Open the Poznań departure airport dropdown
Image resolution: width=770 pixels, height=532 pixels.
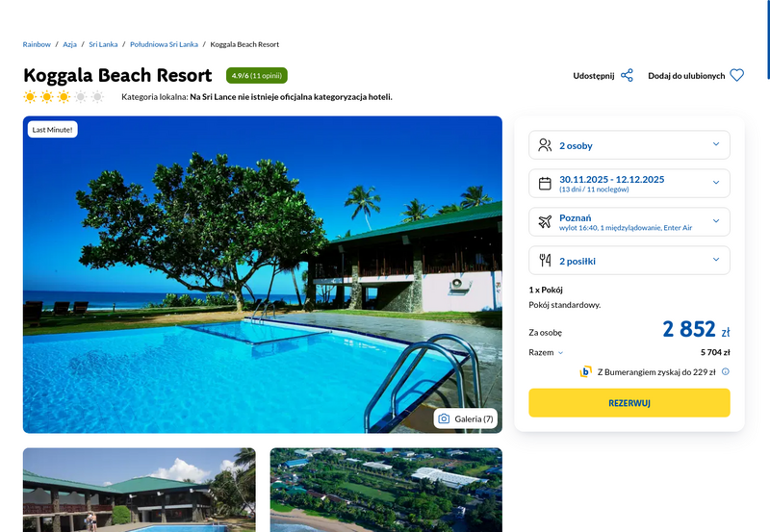pyautogui.click(x=629, y=222)
